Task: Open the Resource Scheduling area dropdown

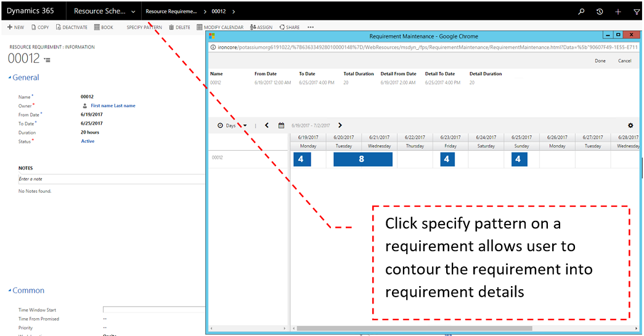Action: pyautogui.click(x=104, y=12)
